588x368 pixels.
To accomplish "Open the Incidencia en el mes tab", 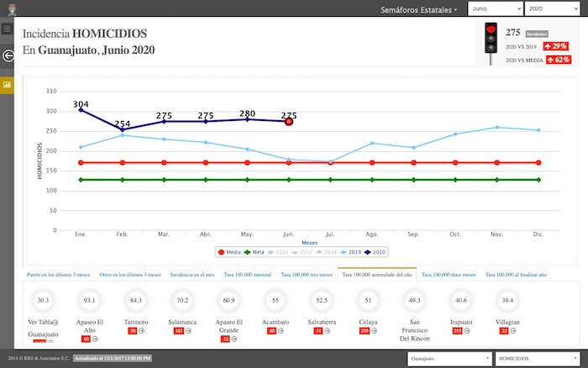I will coord(192,274).
